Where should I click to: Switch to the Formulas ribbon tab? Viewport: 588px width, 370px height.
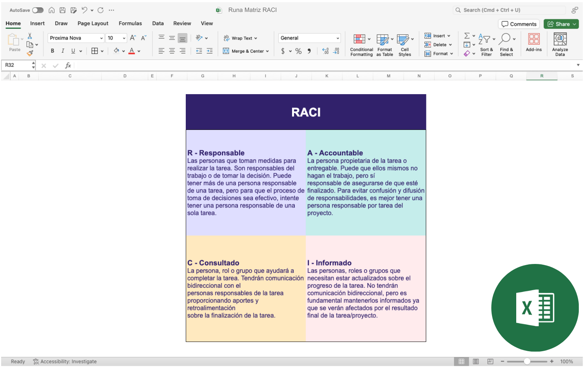[130, 23]
